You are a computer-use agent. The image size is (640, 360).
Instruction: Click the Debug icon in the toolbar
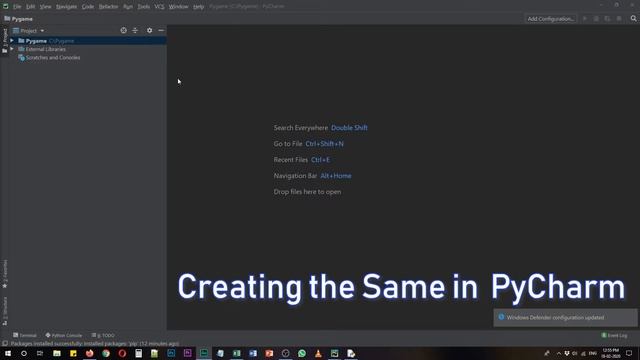pyautogui.click(x=596, y=19)
